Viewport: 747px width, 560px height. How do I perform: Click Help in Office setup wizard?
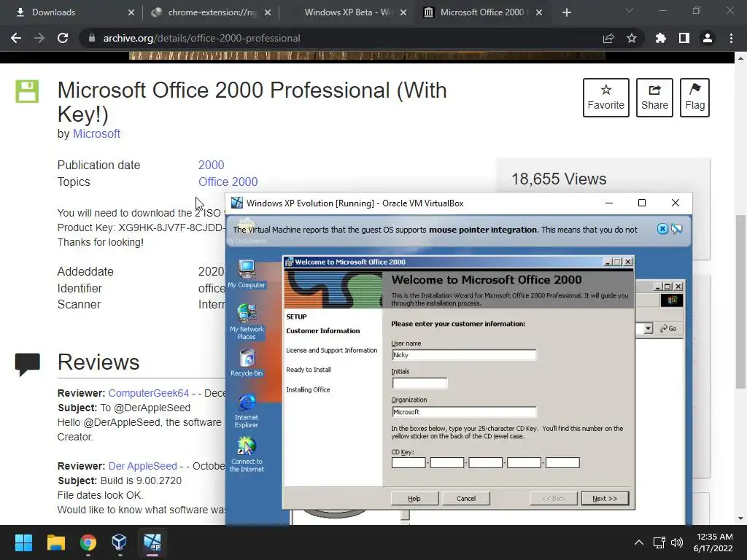pyautogui.click(x=414, y=498)
